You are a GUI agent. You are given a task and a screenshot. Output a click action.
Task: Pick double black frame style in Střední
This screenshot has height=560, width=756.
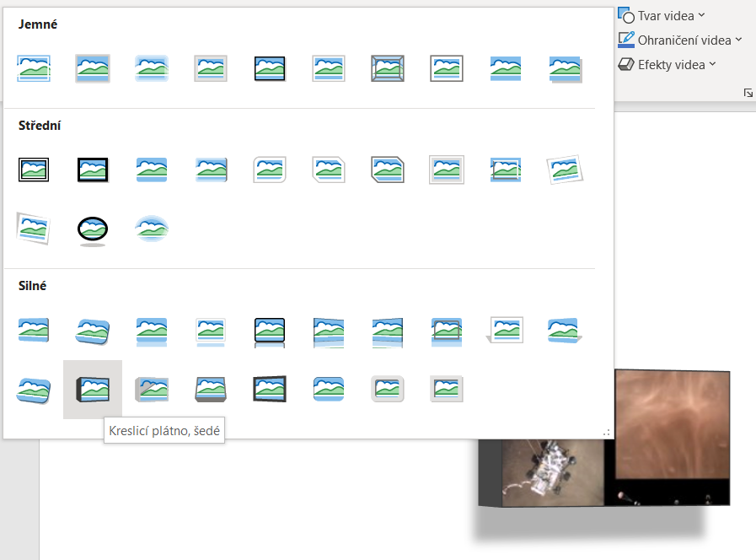[x=34, y=170]
